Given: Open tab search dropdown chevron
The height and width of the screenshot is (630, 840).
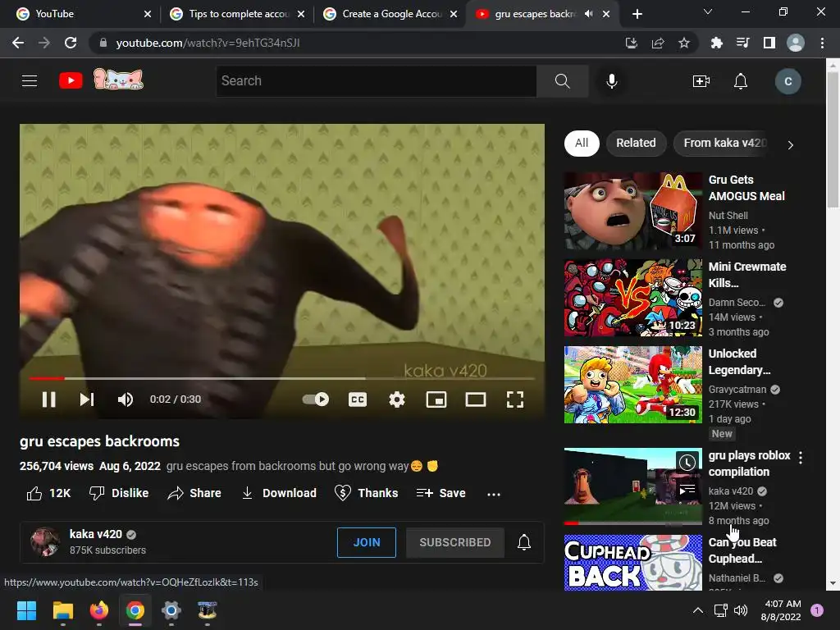Looking at the screenshot, I should click(707, 11).
